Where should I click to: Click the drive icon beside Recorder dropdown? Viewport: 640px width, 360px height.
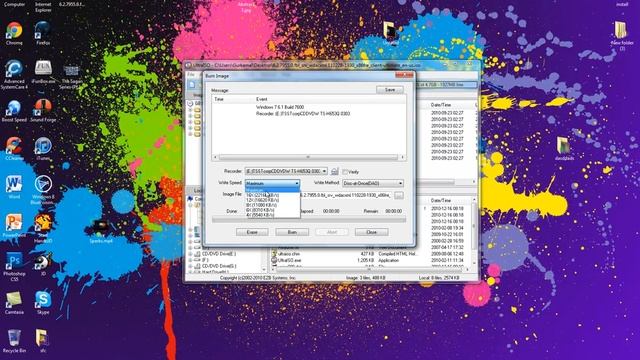point(334,171)
